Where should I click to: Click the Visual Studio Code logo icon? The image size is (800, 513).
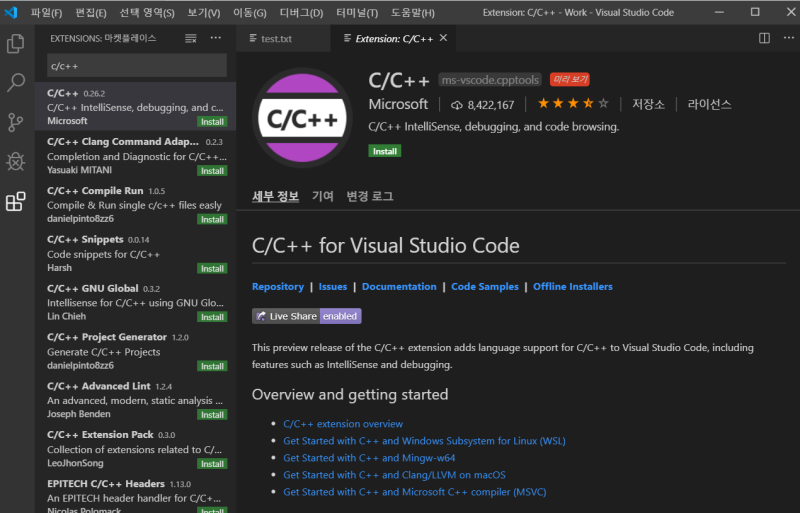click(x=11, y=12)
